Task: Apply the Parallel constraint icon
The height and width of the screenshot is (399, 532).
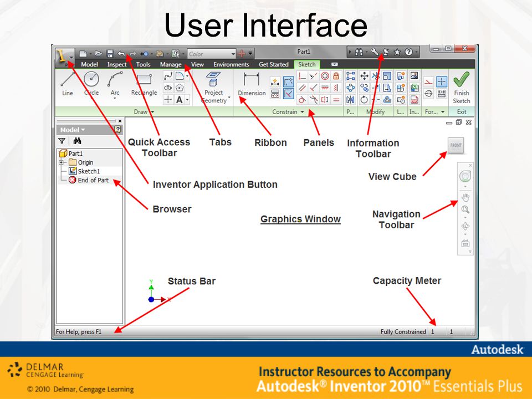Action: 302,88
